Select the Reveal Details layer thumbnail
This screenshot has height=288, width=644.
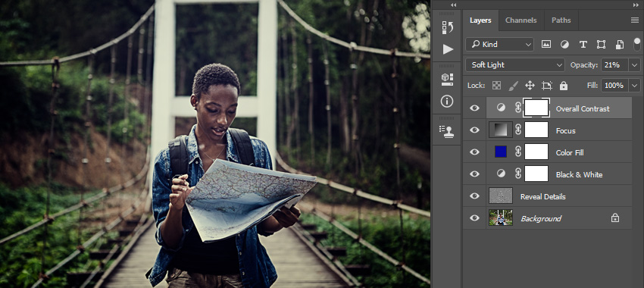point(501,196)
